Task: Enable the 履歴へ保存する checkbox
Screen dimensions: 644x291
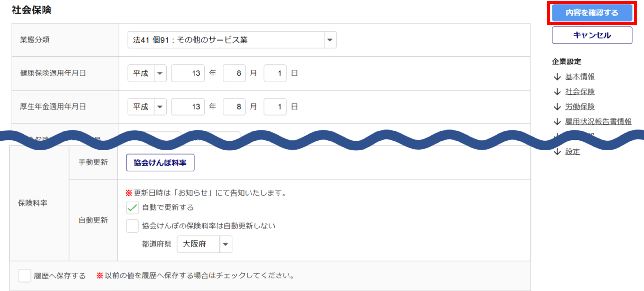Action: [24, 276]
